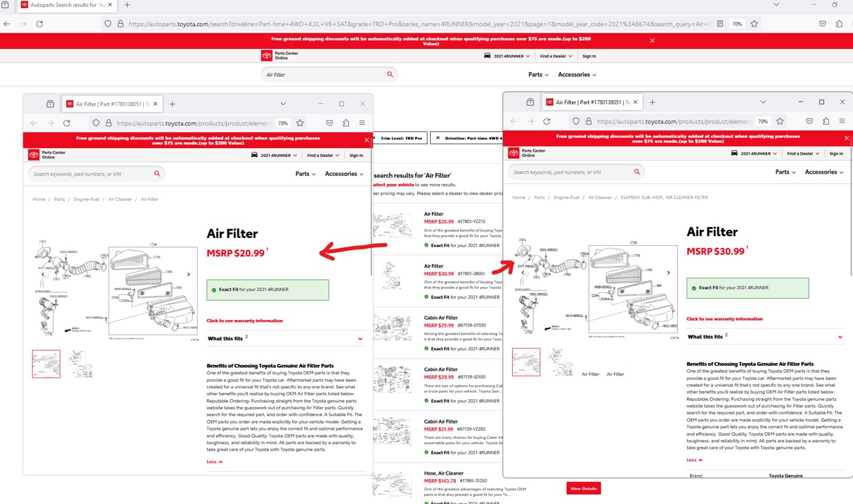Click the shield icon in the right window
The width and height of the screenshot is (853, 504).
point(576,122)
